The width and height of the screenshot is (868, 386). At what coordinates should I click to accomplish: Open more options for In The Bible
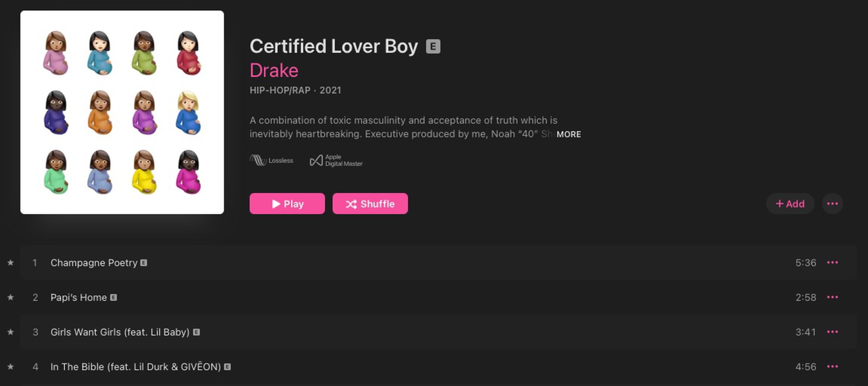tap(832, 367)
